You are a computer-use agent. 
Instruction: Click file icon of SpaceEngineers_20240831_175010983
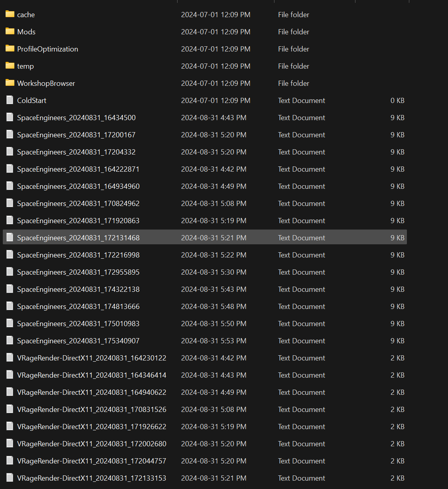pos(10,323)
